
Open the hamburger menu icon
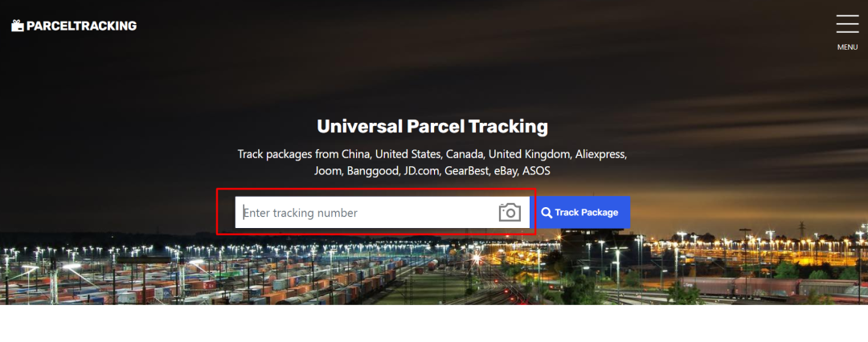pyautogui.click(x=847, y=24)
